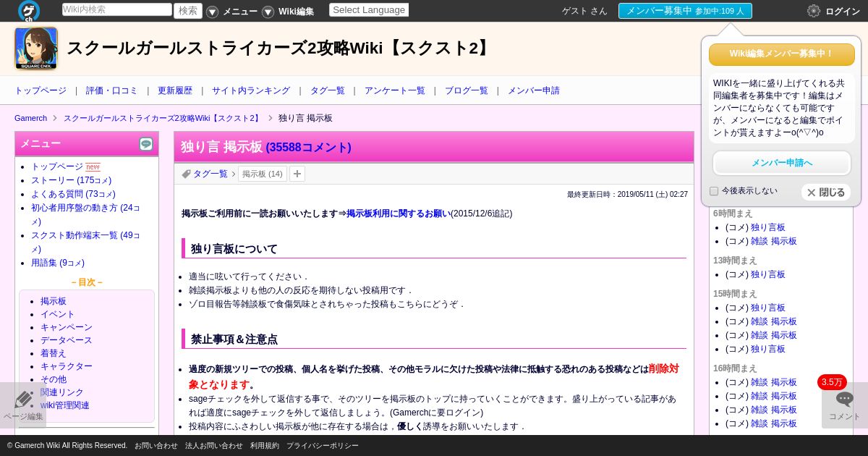The image size is (868, 456).
Task: Open 掲示板利用に関するお願い link
Action: click(399, 214)
